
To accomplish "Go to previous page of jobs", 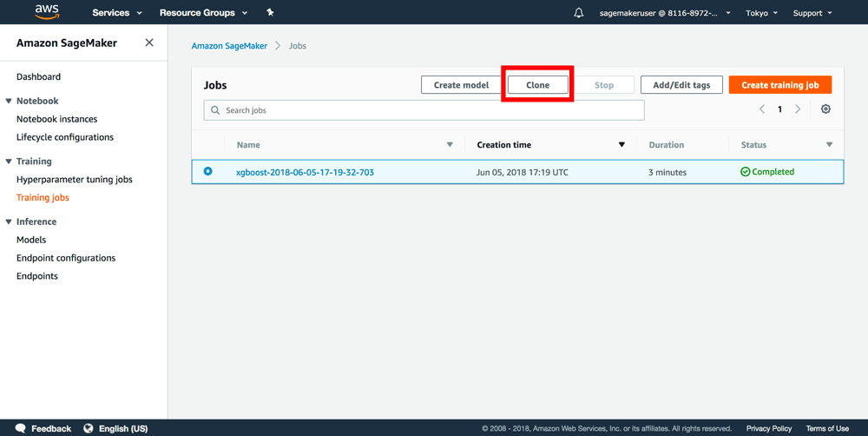I will 762,109.
